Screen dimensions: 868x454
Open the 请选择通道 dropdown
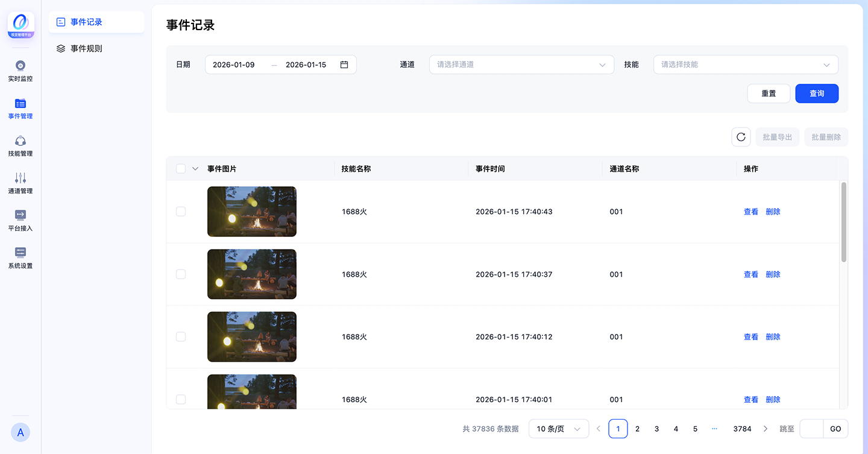click(x=521, y=65)
